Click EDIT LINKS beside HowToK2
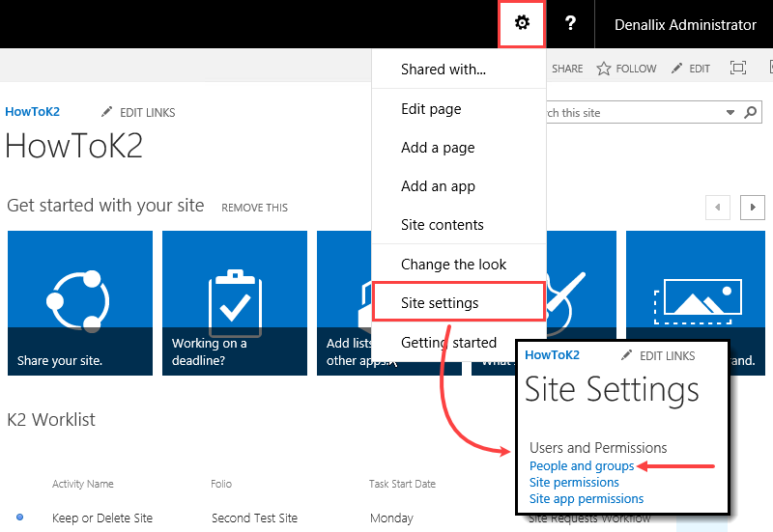The image size is (773, 532). [x=138, y=112]
